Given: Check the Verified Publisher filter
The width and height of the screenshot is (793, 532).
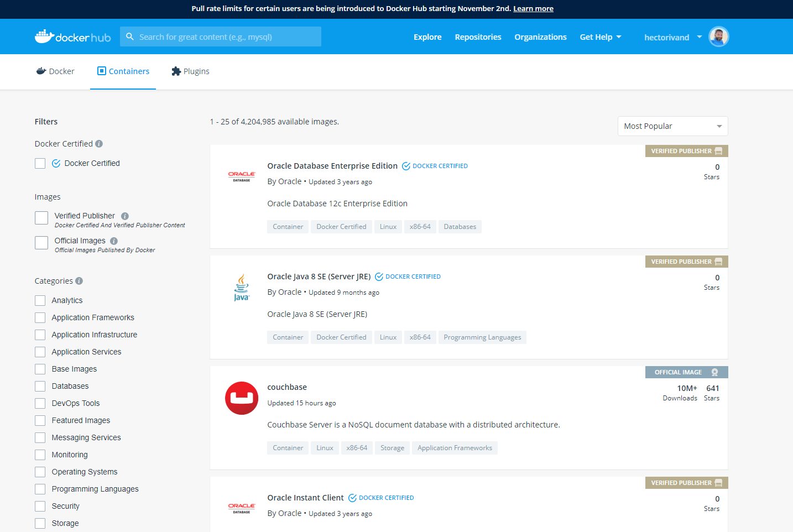Looking at the screenshot, I should tap(41, 218).
